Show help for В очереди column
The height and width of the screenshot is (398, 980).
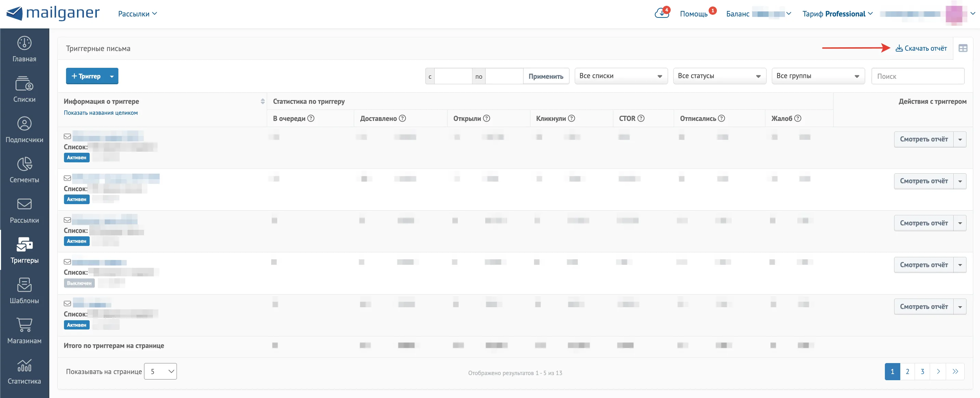click(311, 119)
